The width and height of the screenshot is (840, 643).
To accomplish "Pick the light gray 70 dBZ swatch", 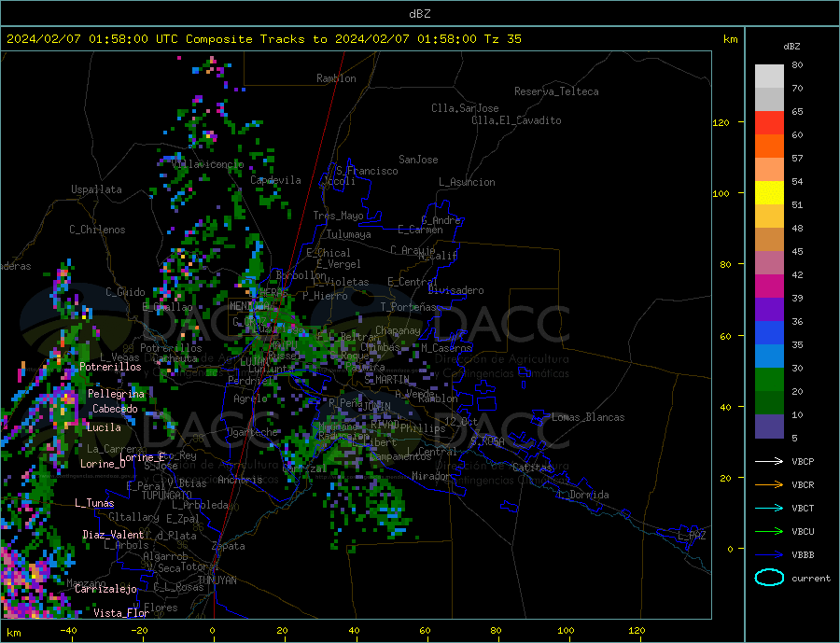I will tap(769, 77).
